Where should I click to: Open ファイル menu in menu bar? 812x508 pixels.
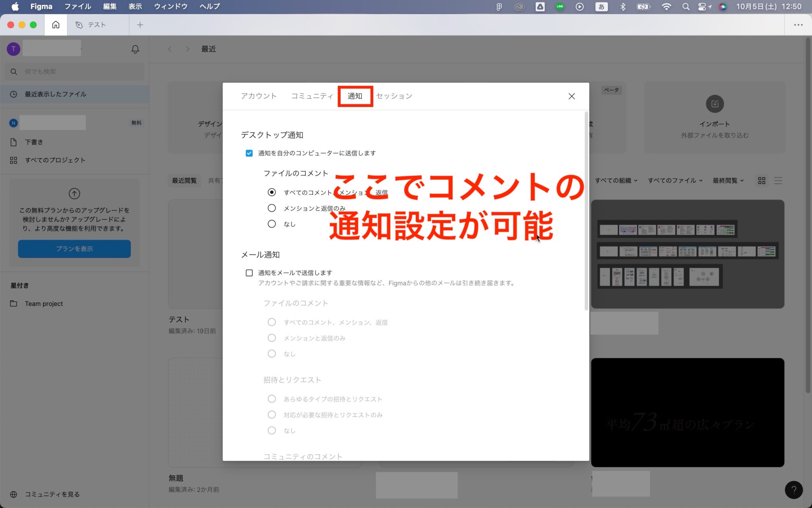[x=78, y=6]
